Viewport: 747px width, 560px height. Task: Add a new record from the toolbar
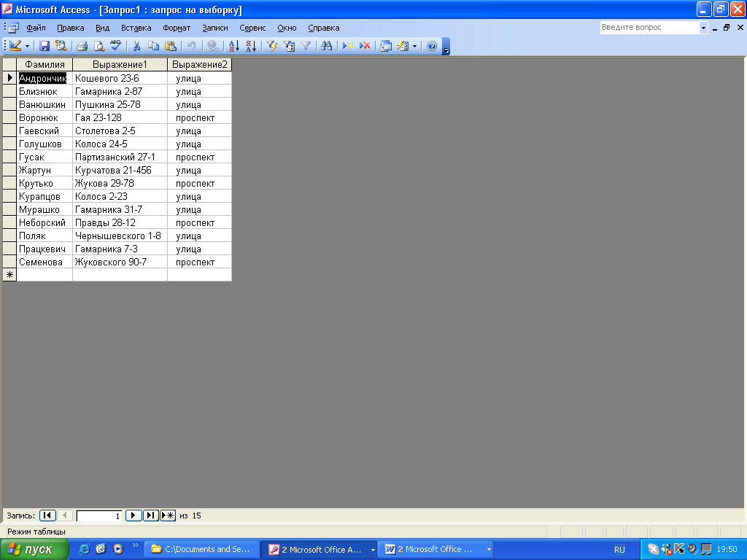(348, 46)
